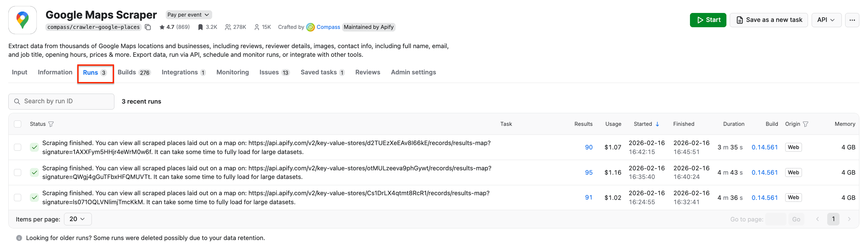The image size is (868, 251).
Task: Go to the next page arrow
Action: pos(849,219)
